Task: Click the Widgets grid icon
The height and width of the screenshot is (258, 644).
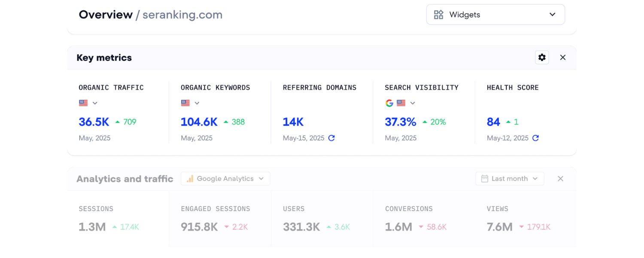Action: (438, 14)
